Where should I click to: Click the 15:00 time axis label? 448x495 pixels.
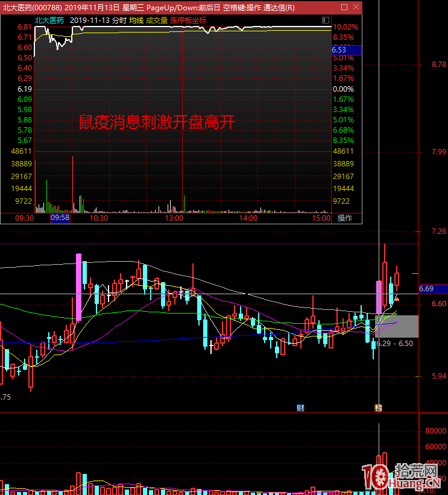[321, 218]
